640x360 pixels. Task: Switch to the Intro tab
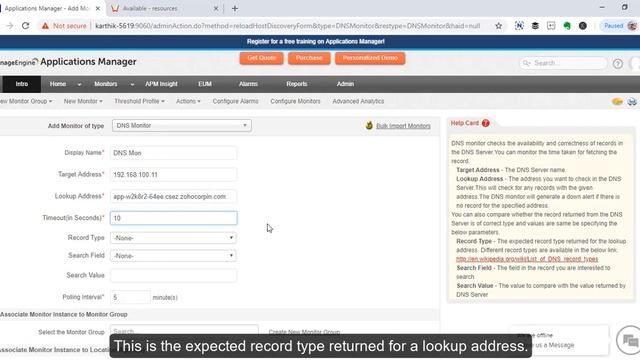point(22,84)
